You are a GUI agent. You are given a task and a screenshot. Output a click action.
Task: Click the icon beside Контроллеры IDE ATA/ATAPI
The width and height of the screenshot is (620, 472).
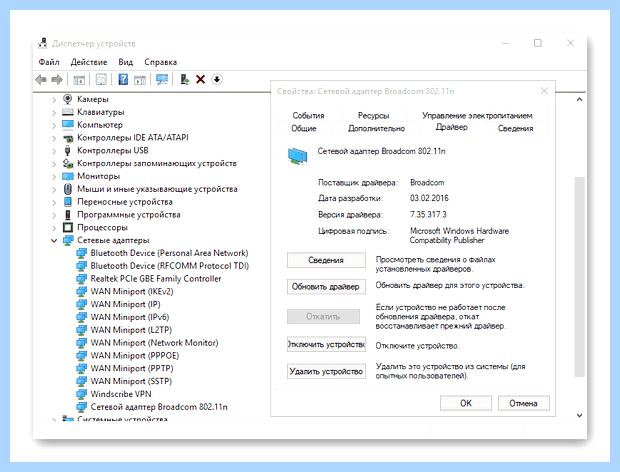tap(68, 138)
